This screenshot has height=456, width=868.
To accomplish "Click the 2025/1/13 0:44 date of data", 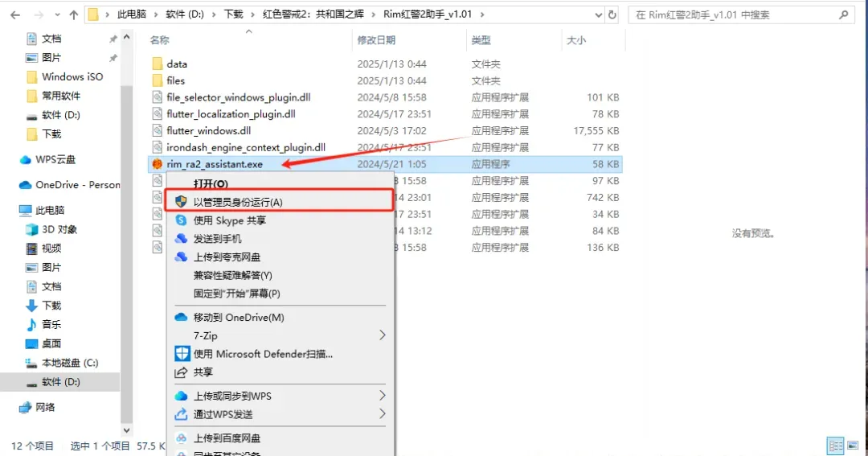I will click(392, 64).
